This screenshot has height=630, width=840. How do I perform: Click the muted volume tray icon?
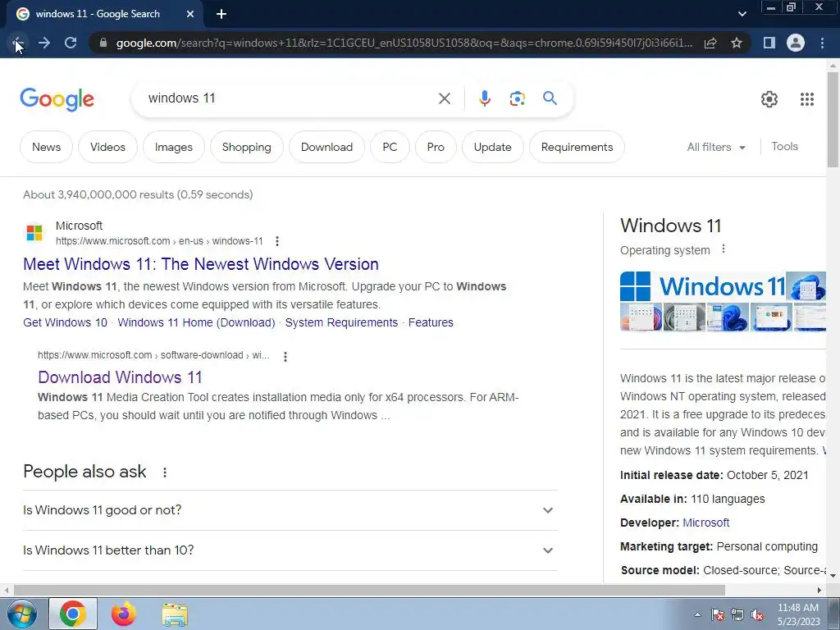(757, 615)
